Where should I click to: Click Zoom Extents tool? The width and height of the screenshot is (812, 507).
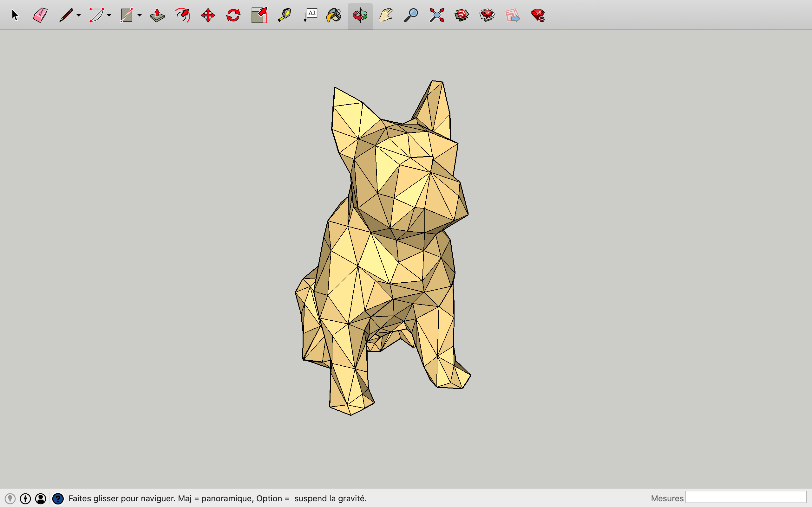436,15
